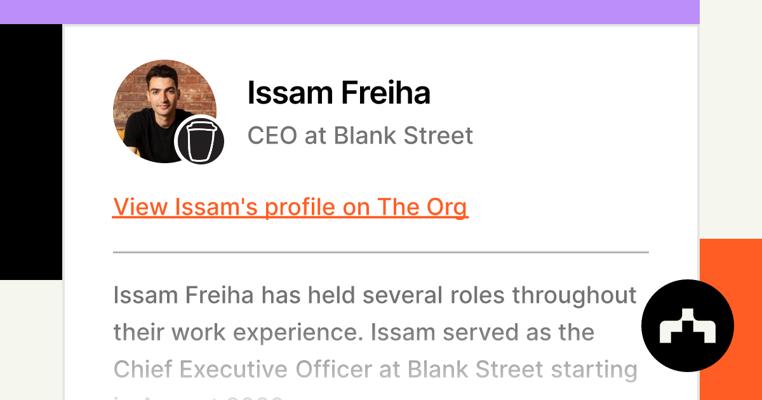
Task: Click the black block on the left
Action: [30, 150]
